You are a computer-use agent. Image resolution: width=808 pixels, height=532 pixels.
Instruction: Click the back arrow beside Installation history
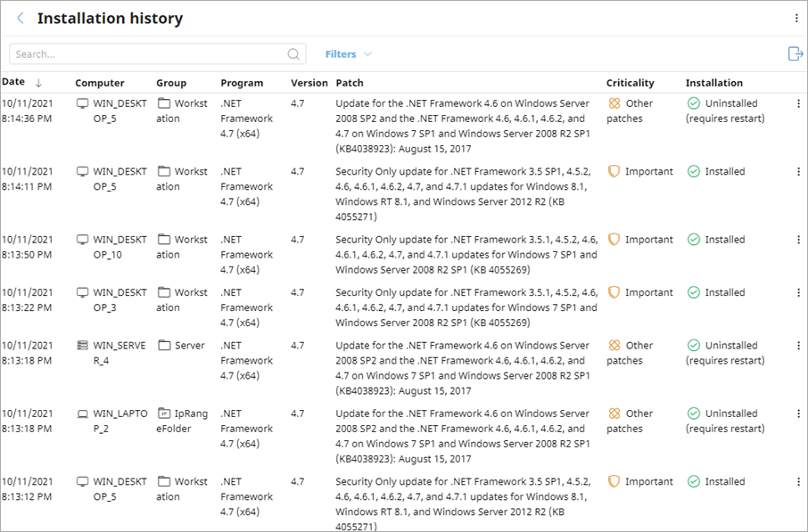(20, 18)
